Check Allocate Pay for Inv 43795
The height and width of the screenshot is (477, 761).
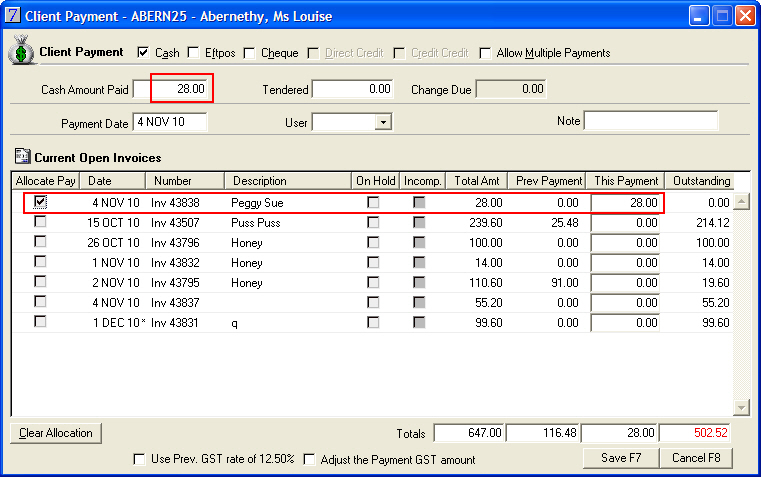[x=40, y=281]
